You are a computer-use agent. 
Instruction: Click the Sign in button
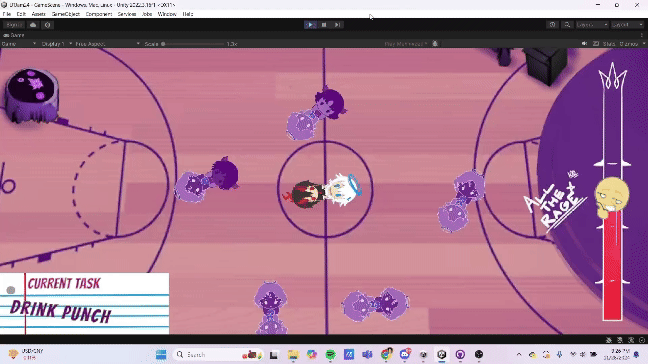14,25
